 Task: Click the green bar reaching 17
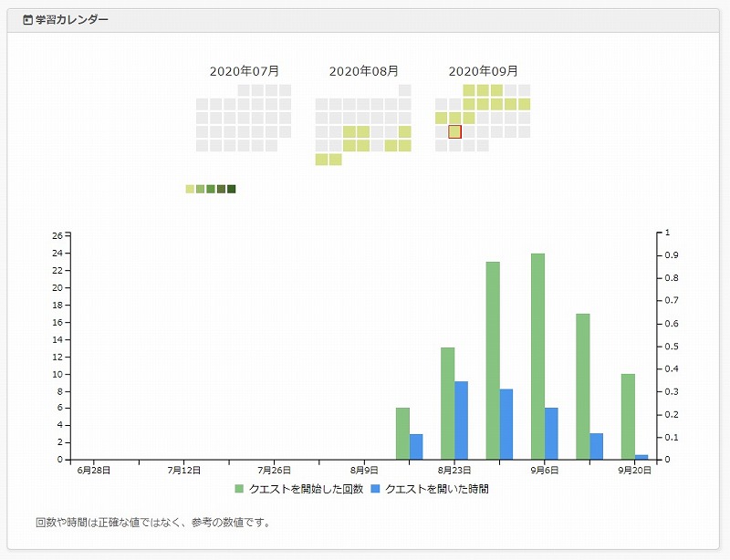pyautogui.click(x=583, y=387)
